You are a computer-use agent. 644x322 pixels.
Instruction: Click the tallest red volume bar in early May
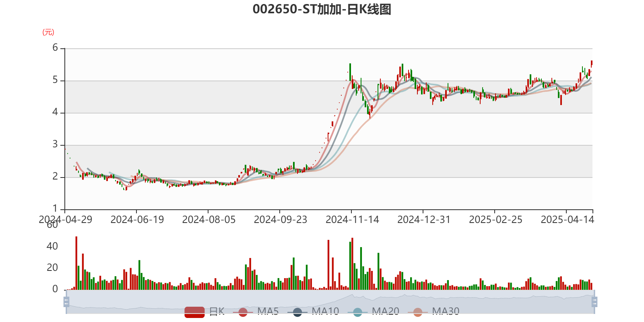click(x=76, y=263)
